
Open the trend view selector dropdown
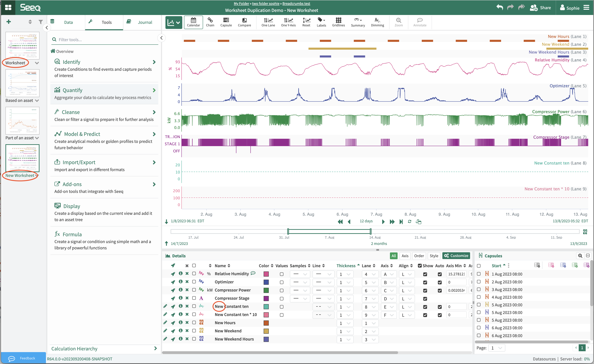(x=174, y=22)
